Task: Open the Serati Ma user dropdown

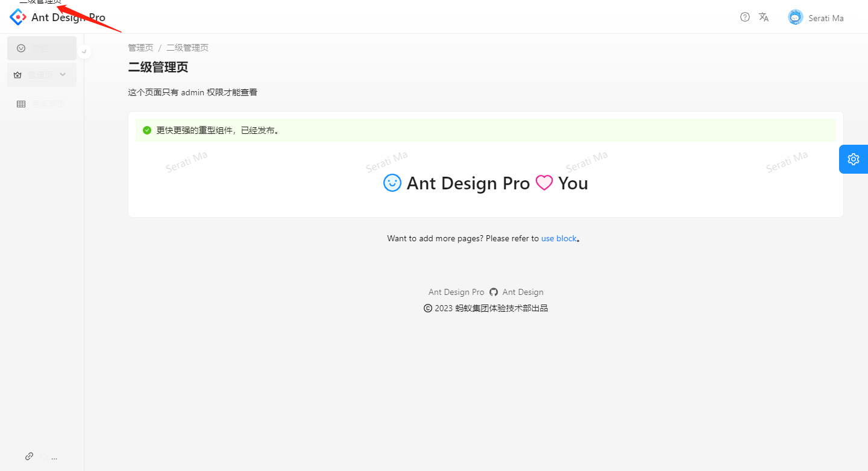Action: tap(816, 17)
